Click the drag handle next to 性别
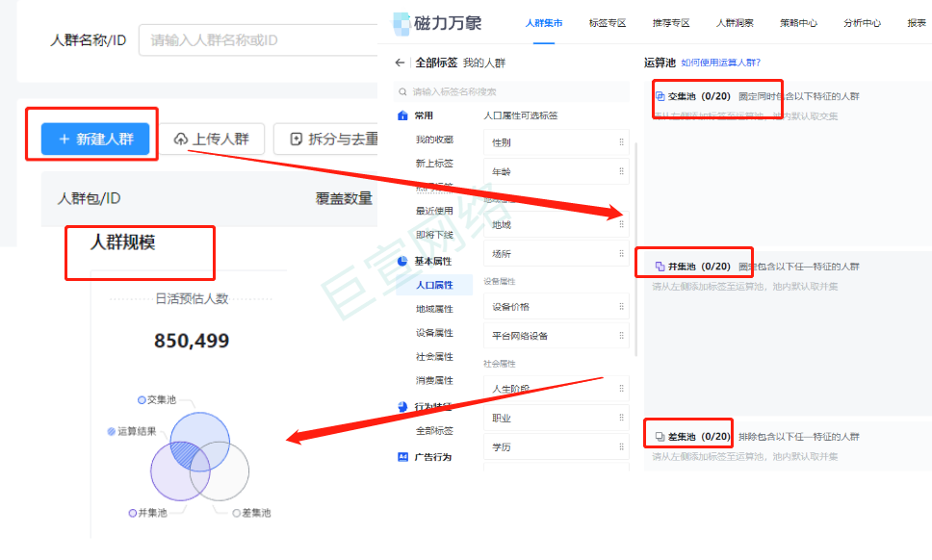This screenshot has width=932, height=560. tap(622, 142)
